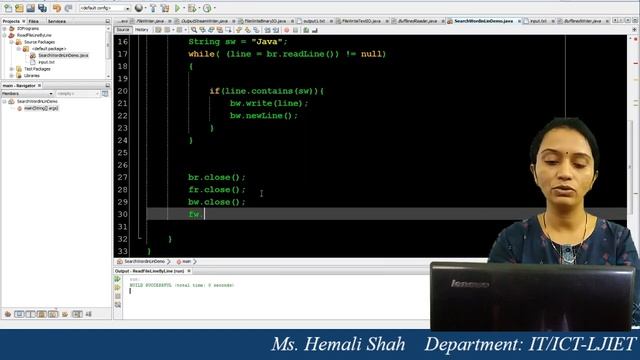
Task: Open the Profile Project dropdown arrow
Action: click(215, 8)
